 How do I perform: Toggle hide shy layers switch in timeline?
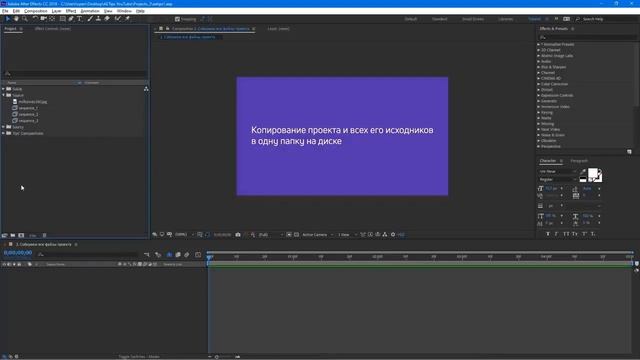(x=169, y=255)
